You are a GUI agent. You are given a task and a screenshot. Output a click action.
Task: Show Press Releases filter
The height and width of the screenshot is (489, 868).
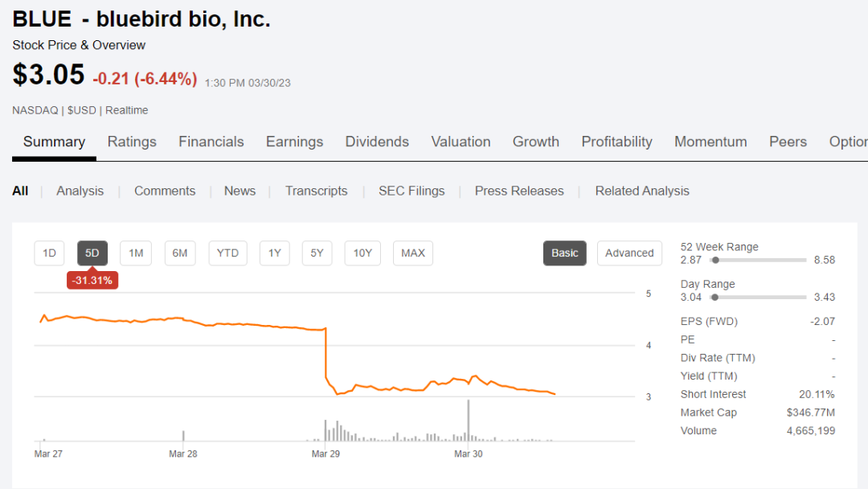tap(519, 191)
